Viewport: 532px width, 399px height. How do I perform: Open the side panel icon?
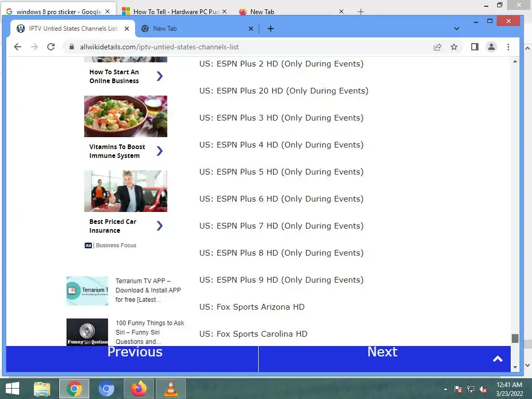tap(475, 47)
